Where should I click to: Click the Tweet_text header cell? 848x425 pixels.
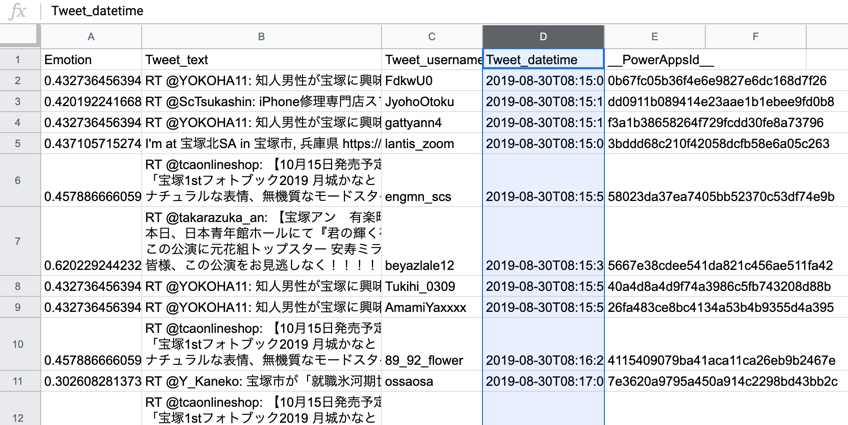(262, 59)
